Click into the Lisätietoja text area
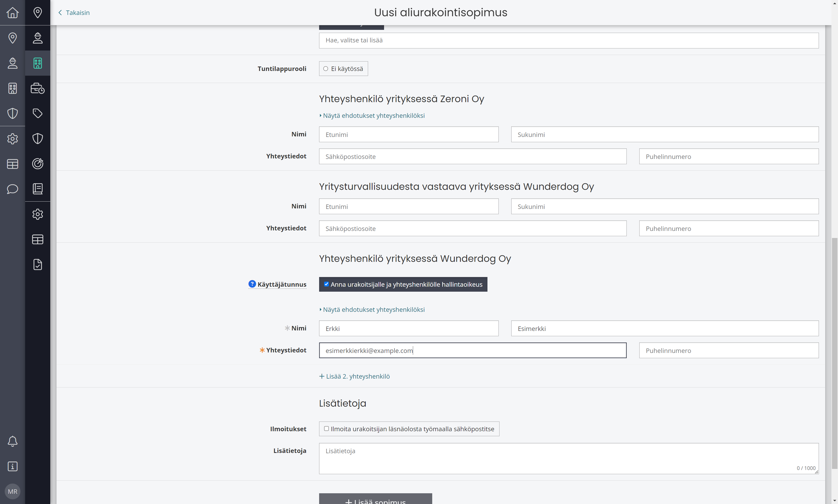Screen dimensions: 838x504 [x=569, y=458]
